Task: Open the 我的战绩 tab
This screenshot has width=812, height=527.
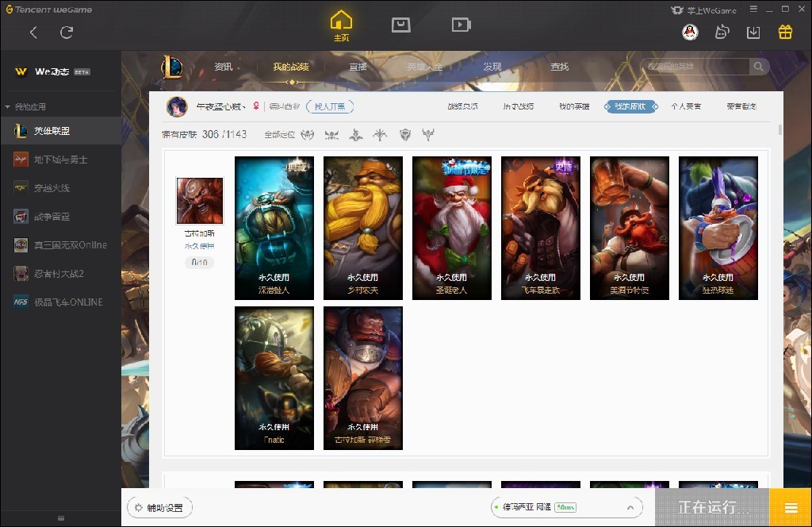Action: tap(291, 67)
